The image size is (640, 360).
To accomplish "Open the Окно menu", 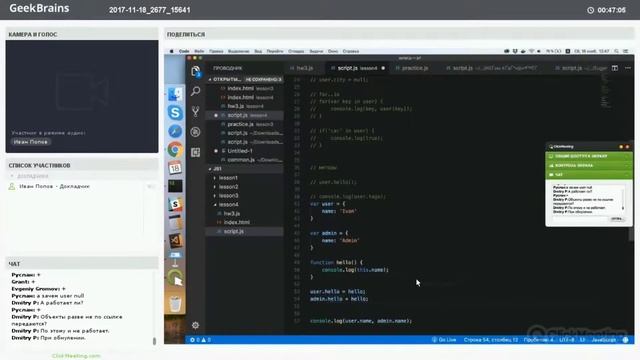I will [333, 51].
